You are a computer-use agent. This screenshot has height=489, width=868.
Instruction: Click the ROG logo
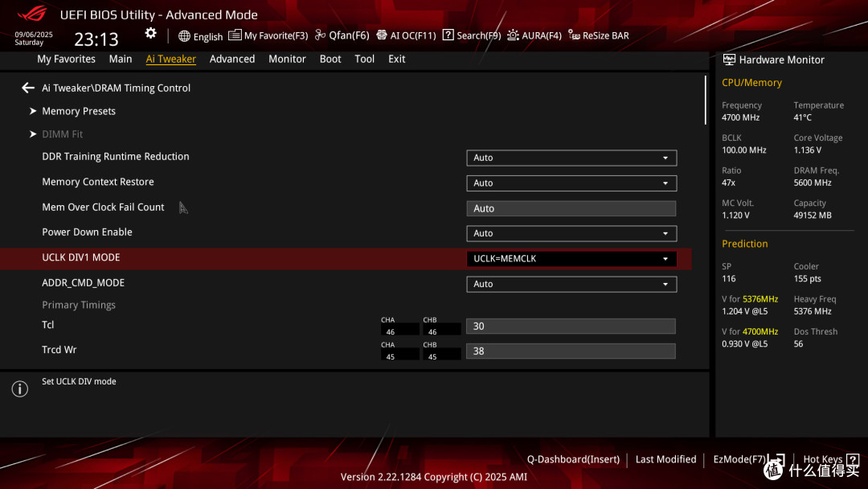pyautogui.click(x=32, y=14)
